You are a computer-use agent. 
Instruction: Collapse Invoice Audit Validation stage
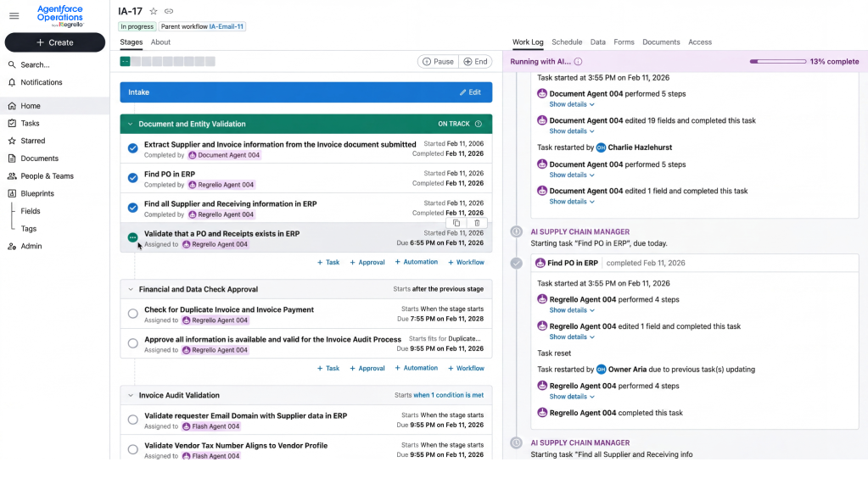point(130,396)
